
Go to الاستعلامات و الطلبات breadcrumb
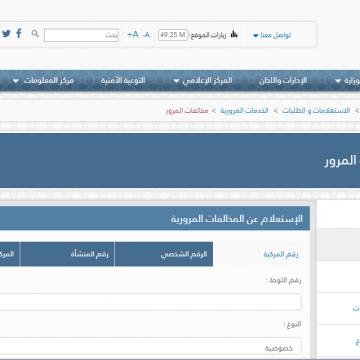click(x=316, y=111)
